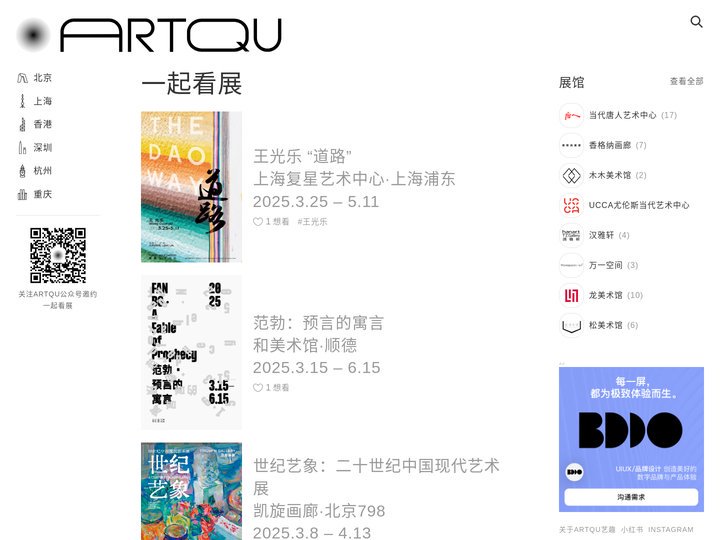The width and height of the screenshot is (720, 540).
Task: Open the search magnifier icon
Action: (696, 22)
